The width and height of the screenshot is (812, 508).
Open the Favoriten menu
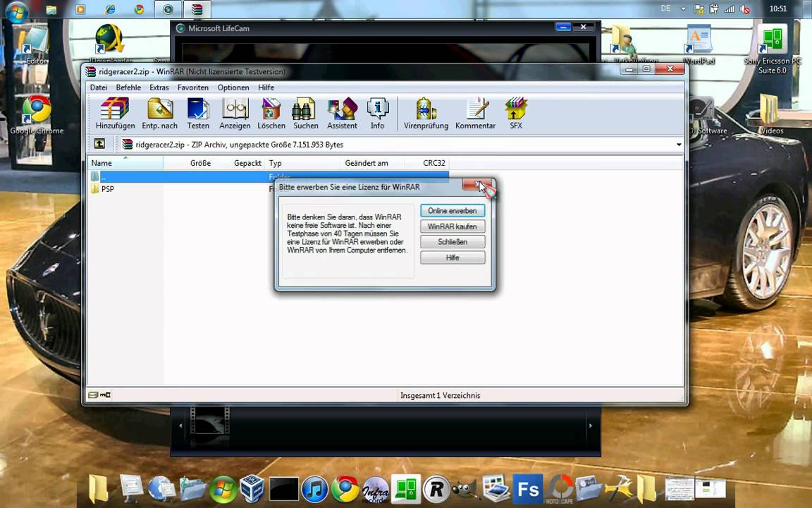pyautogui.click(x=192, y=87)
